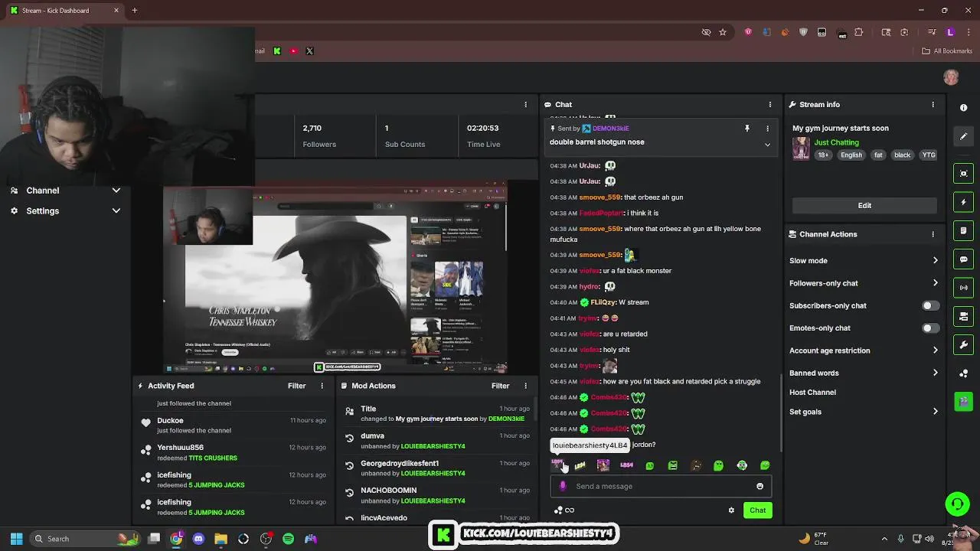Open the pinned message three-dot options
This screenshot has height=551, width=980.
tap(767, 129)
